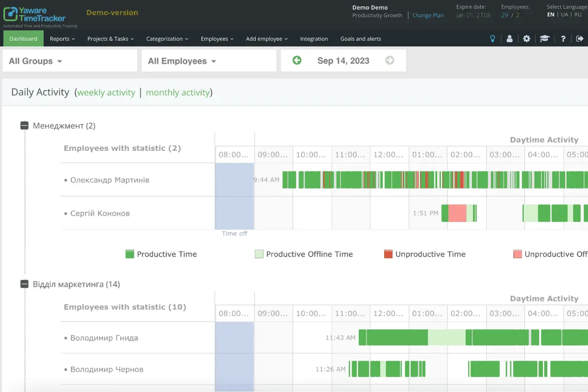Image resolution: width=588 pixels, height=392 pixels.
Task: Select employee Олександр Мартинів
Action: 110,180
